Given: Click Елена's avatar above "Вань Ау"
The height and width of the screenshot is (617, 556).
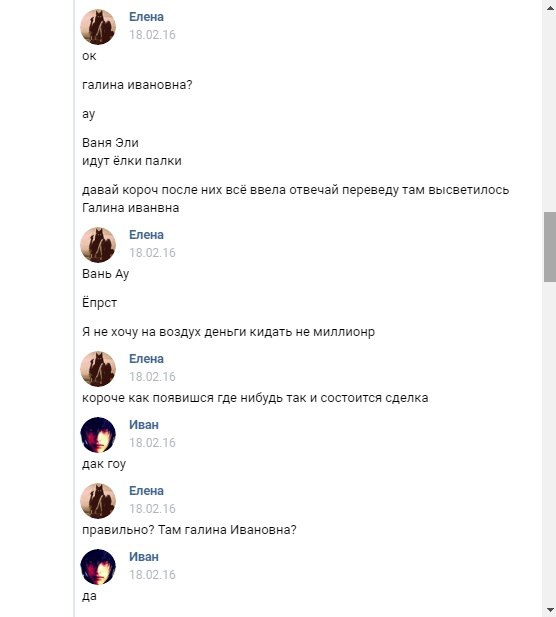Looking at the screenshot, I should tap(98, 245).
